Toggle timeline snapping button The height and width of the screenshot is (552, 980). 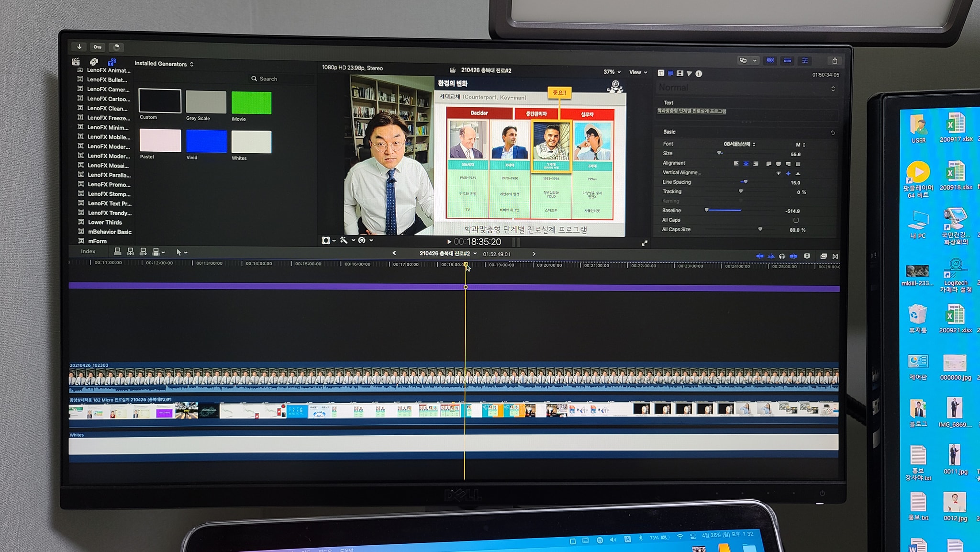793,256
